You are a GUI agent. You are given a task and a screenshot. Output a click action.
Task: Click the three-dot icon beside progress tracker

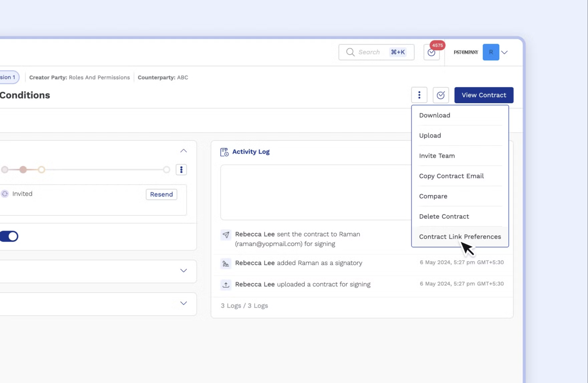pos(181,170)
